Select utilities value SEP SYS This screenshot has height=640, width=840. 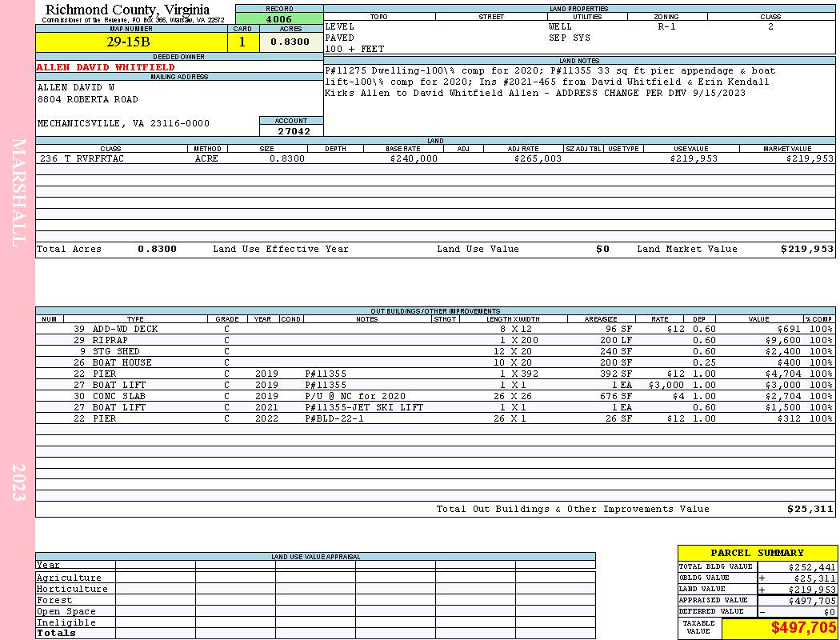click(570, 38)
